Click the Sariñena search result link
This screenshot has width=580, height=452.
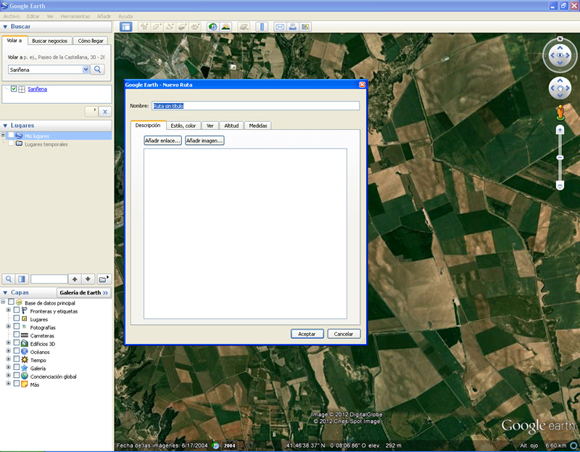tap(37, 89)
